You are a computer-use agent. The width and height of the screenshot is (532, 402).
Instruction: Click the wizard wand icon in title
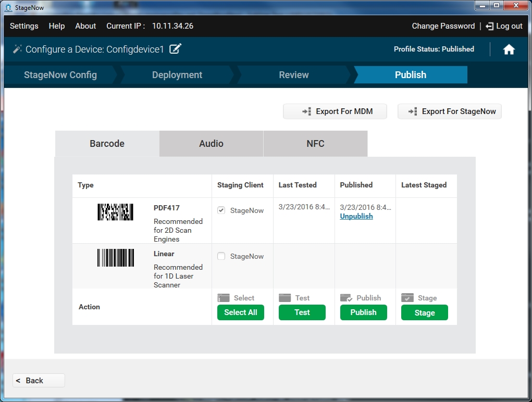pos(18,49)
